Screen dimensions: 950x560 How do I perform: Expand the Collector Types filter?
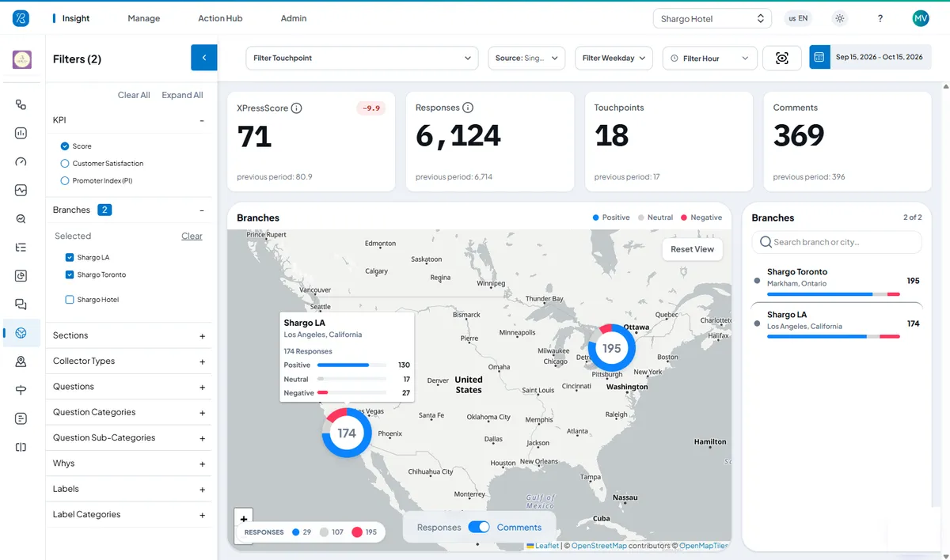pyautogui.click(x=202, y=361)
